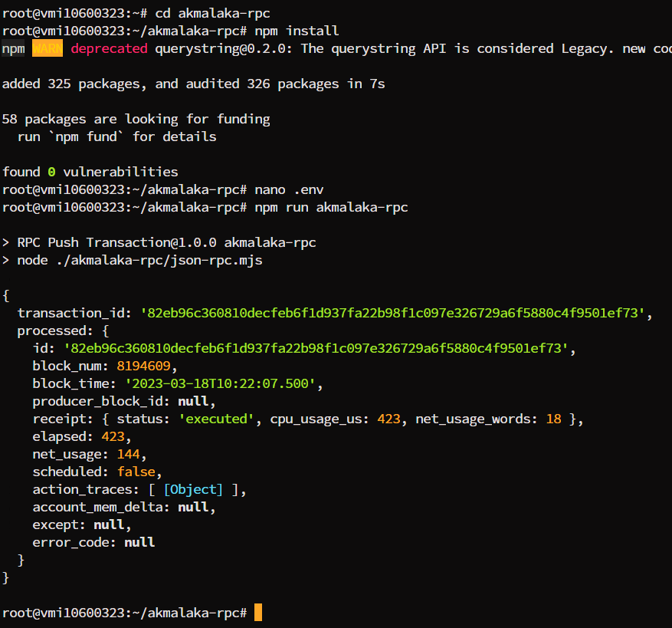
Task: Click net_usage value 144
Action: 128,454
